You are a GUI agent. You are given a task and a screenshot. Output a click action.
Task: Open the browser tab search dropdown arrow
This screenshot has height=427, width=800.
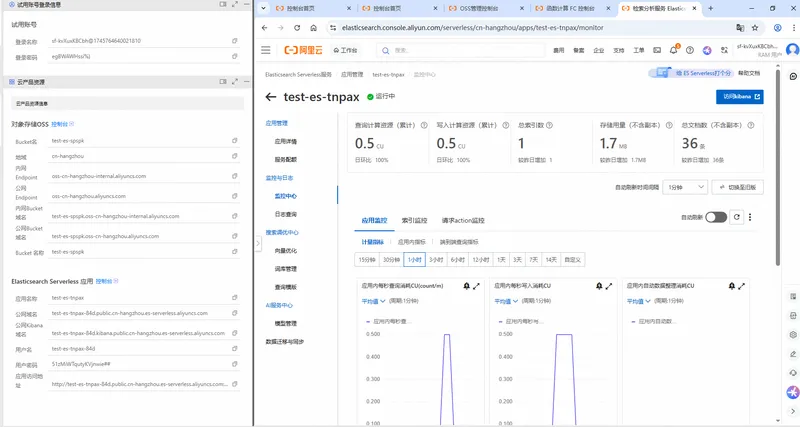(263, 8)
